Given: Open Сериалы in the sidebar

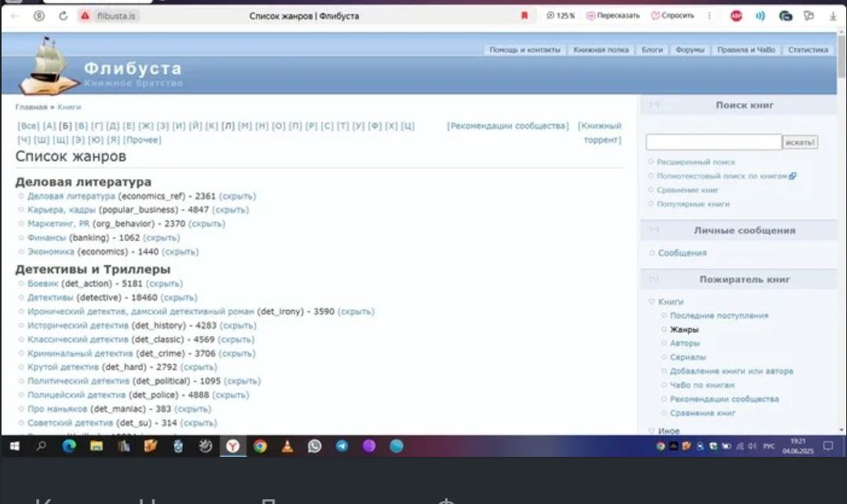Looking at the screenshot, I should click(x=688, y=357).
